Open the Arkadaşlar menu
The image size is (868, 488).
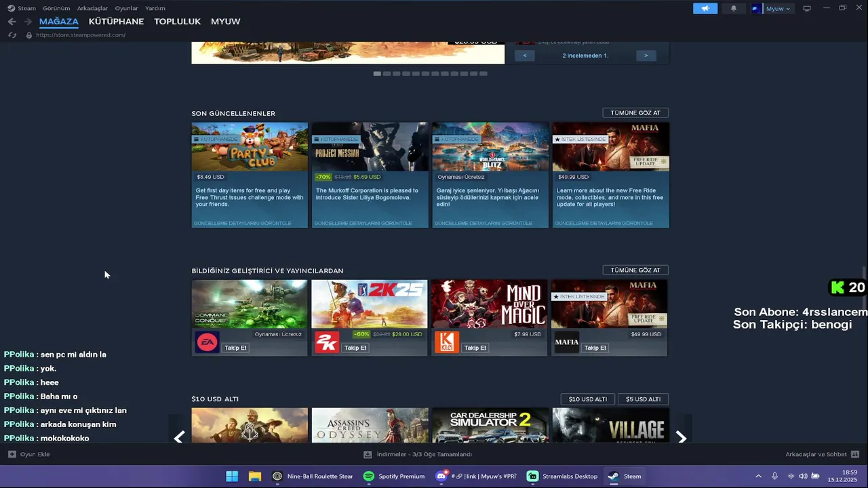[x=92, y=8]
